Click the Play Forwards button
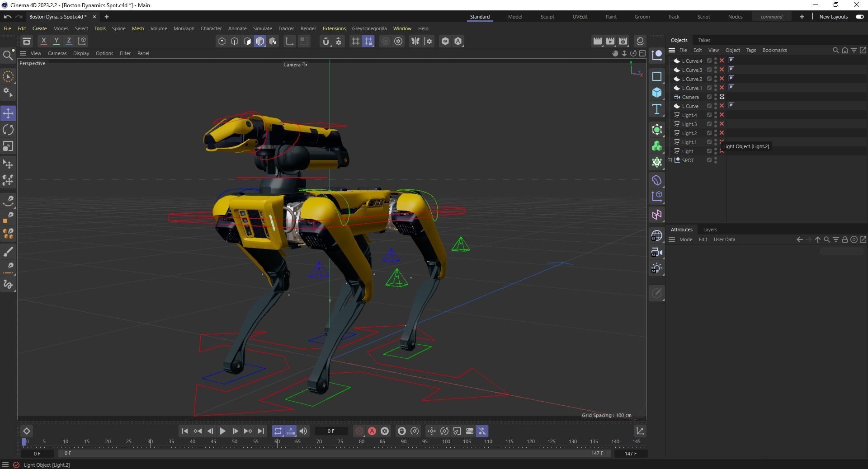868x469 pixels. (222, 431)
